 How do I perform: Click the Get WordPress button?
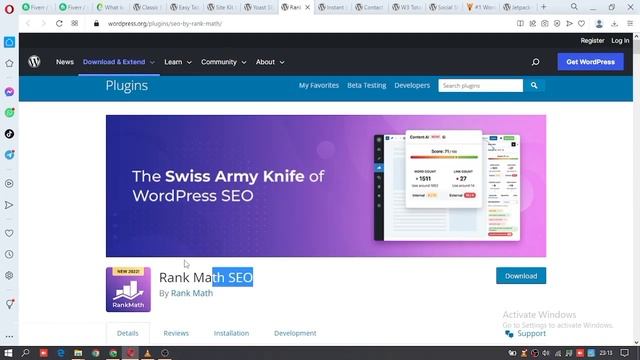point(590,62)
